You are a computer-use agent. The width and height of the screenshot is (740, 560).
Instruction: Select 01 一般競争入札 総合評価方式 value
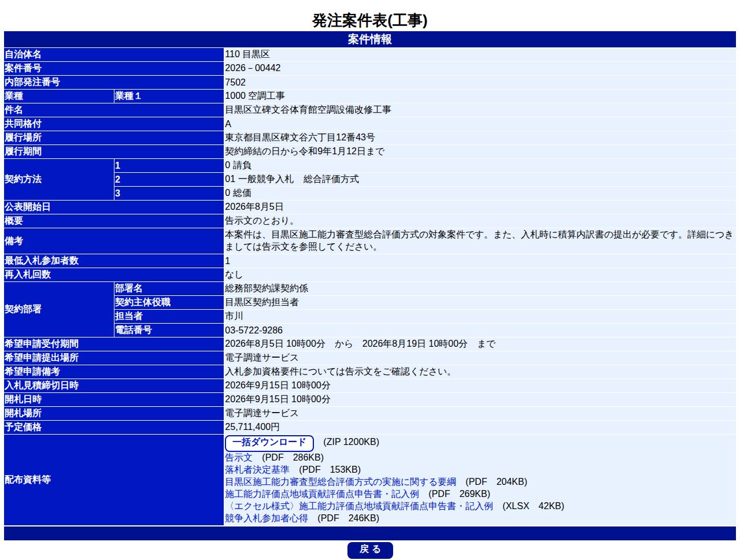pos(292,179)
